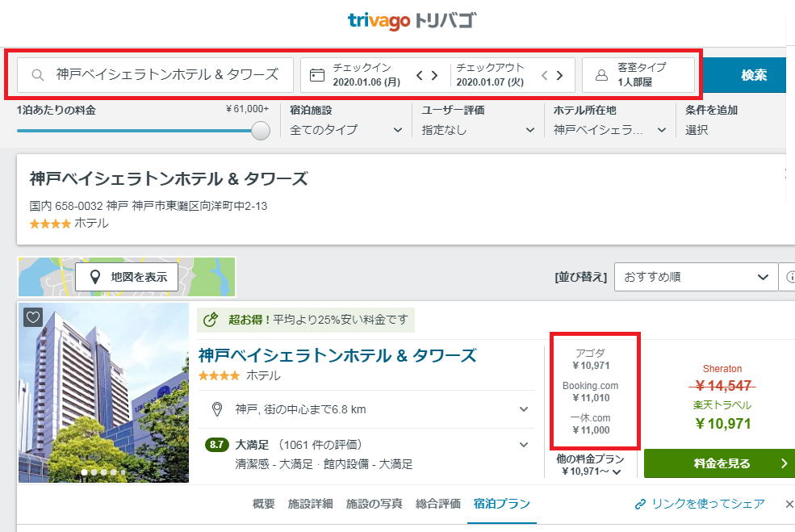795x532 pixels.
Task: Open the チェックイン date field
Action: pyautogui.click(x=366, y=75)
